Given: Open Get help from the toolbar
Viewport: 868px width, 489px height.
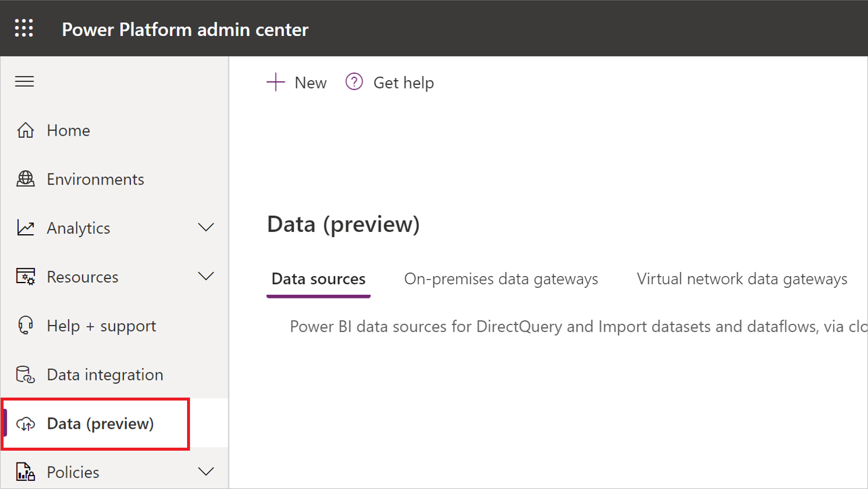Looking at the screenshot, I should pos(390,83).
